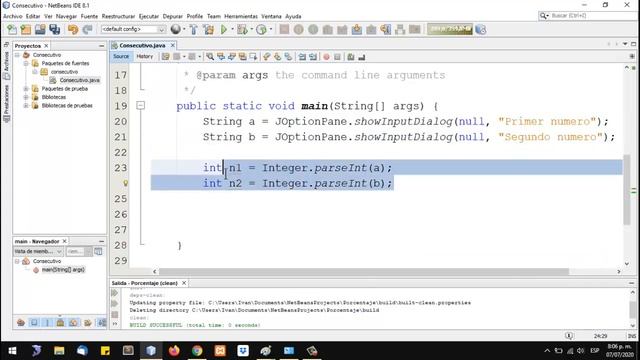Image resolution: width=640 pixels, height=360 pixels.
Task: Click the Debug Project toolbar icon
Action: click(x=242, y=29)
